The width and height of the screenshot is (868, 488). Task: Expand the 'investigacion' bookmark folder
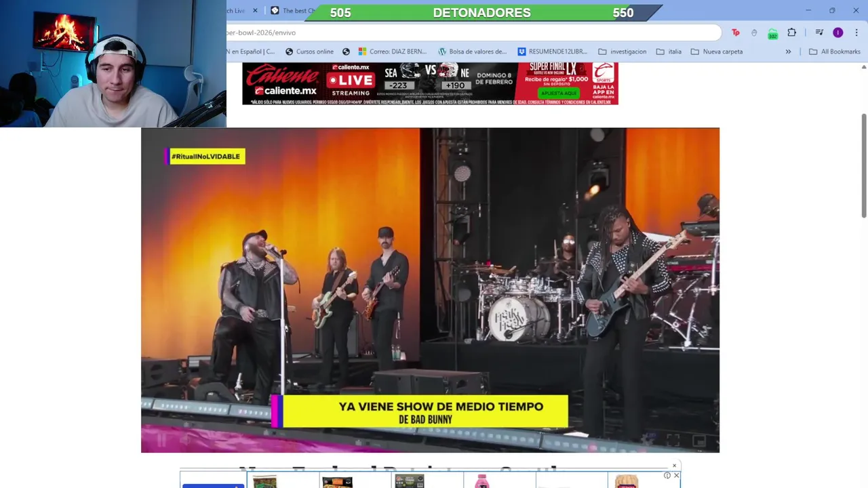click(622, 52)
